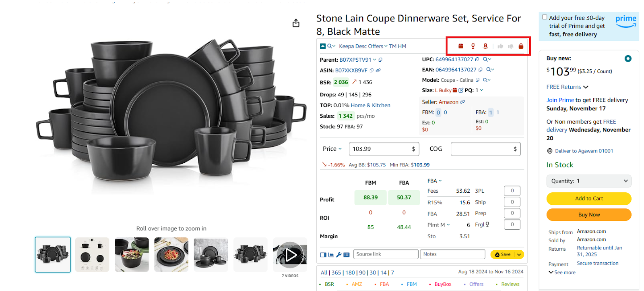Image resolution: width=644 pixels, height=291 pixels.
Task: Expand the Save button dropdown arrow
Action: point(519,254)
